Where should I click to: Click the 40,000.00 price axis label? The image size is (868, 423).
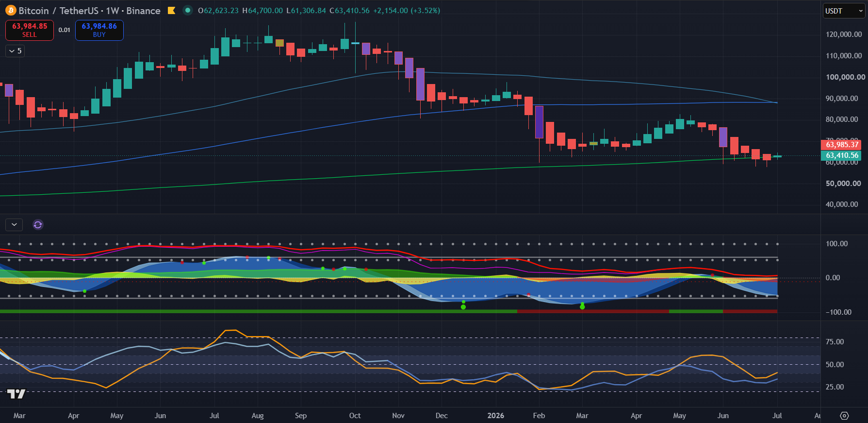(x=842, y=204)
